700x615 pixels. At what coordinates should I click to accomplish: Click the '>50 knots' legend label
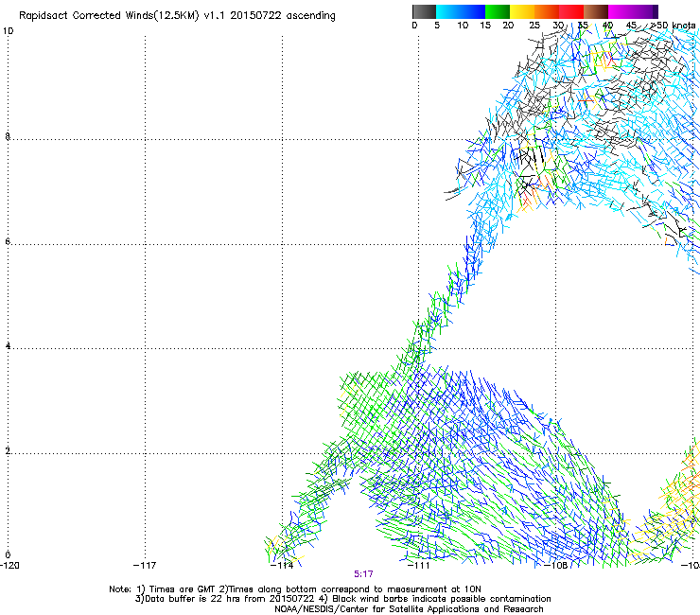point(674,26)
